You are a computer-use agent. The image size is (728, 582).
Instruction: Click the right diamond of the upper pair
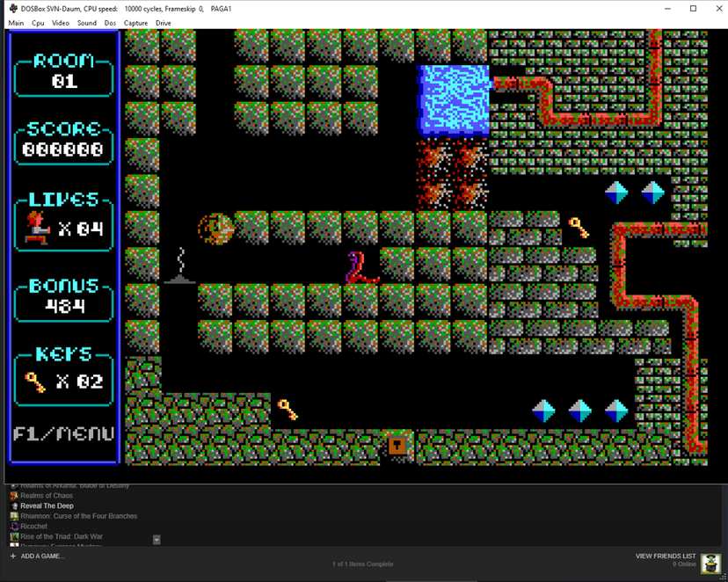click(x=652, y=193)
